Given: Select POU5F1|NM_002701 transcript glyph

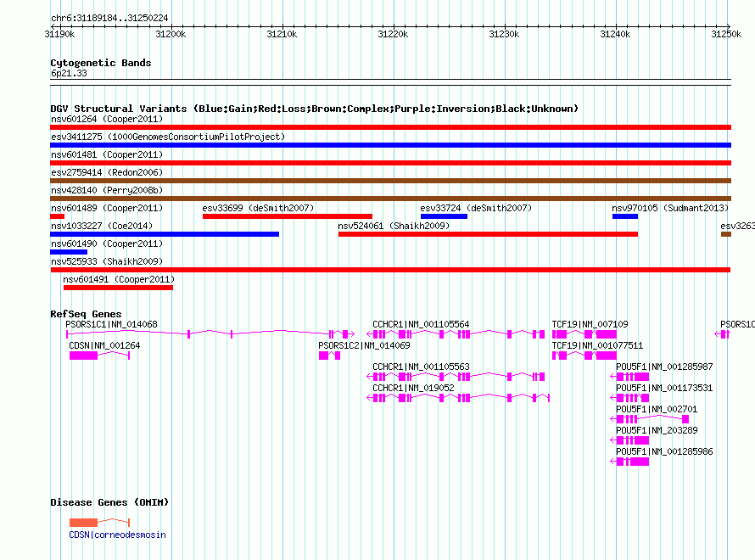Looking at the screenshot, I should point(650,419).
